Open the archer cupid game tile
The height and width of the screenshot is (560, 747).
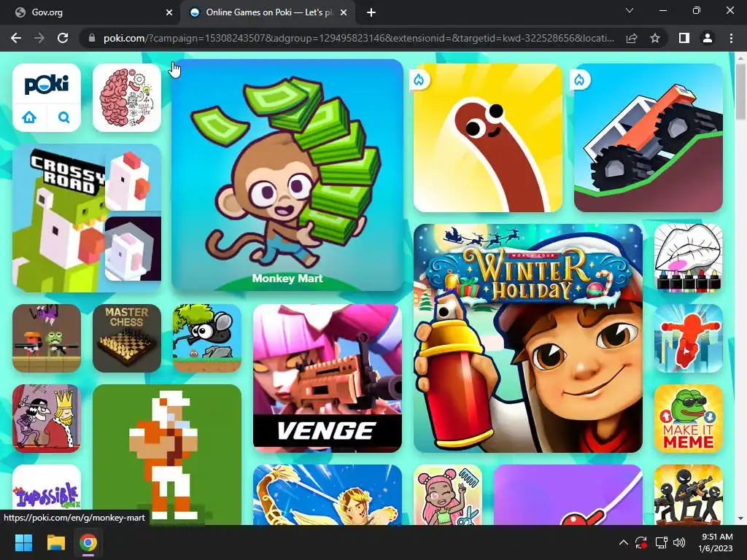[328, 495]
